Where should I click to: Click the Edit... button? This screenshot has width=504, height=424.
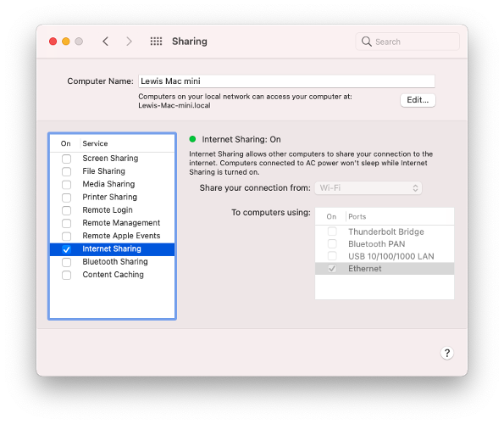[x=418, y=100]
